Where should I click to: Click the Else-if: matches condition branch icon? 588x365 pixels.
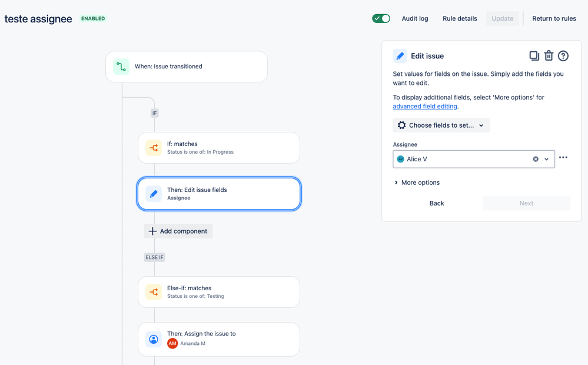(154, 292)
